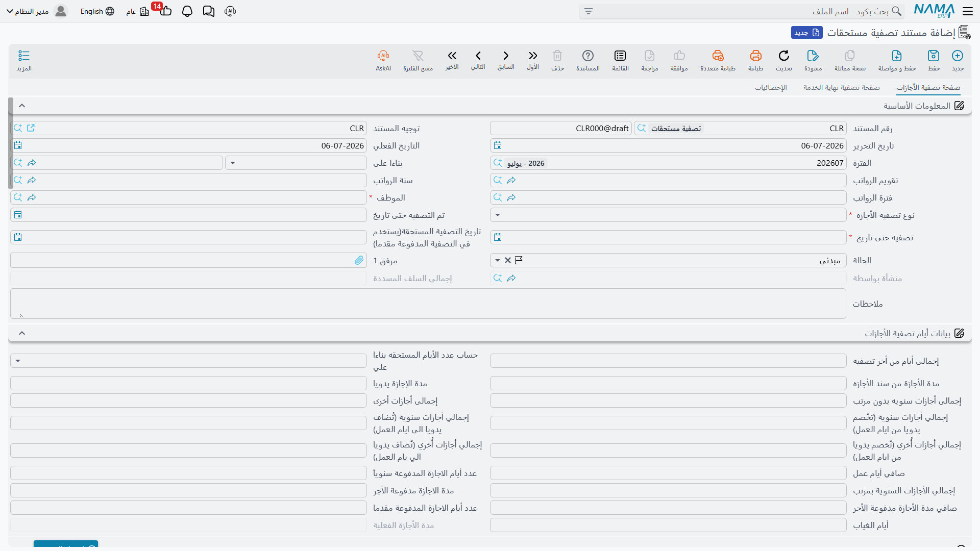Click the ملاحظات notes text area
Screen dimensions: 980x551
click(x=428, y=304)
